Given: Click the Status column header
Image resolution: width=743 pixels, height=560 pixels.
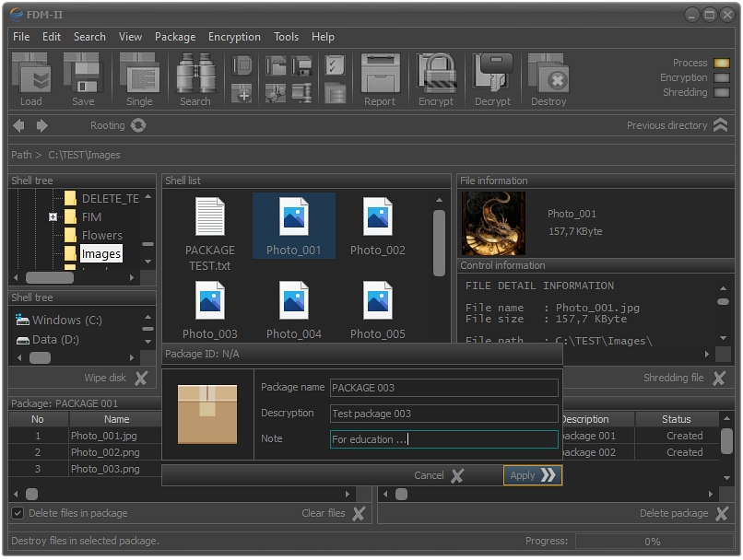Looking at the screenshot, I should tap(677, 419).
